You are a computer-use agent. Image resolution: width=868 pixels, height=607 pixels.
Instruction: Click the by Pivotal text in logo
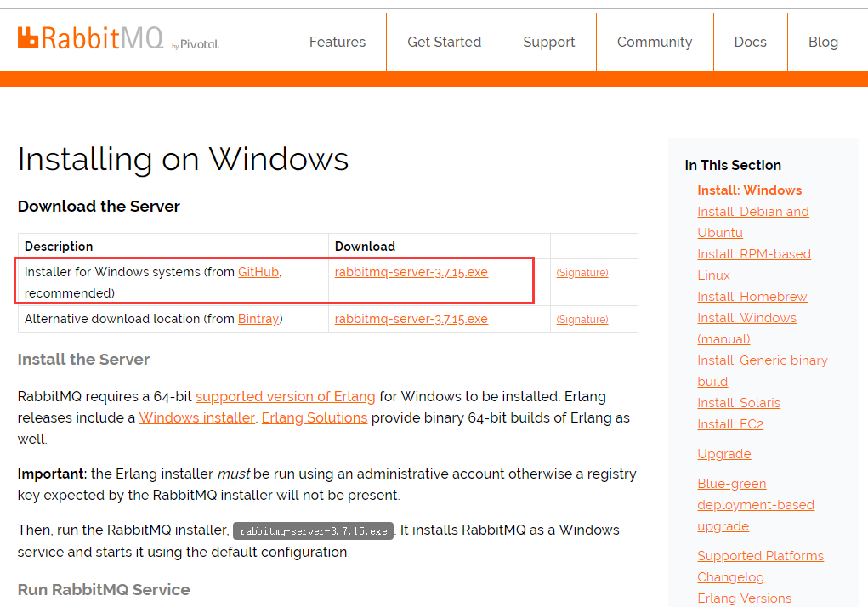click(x=196, y=45)
